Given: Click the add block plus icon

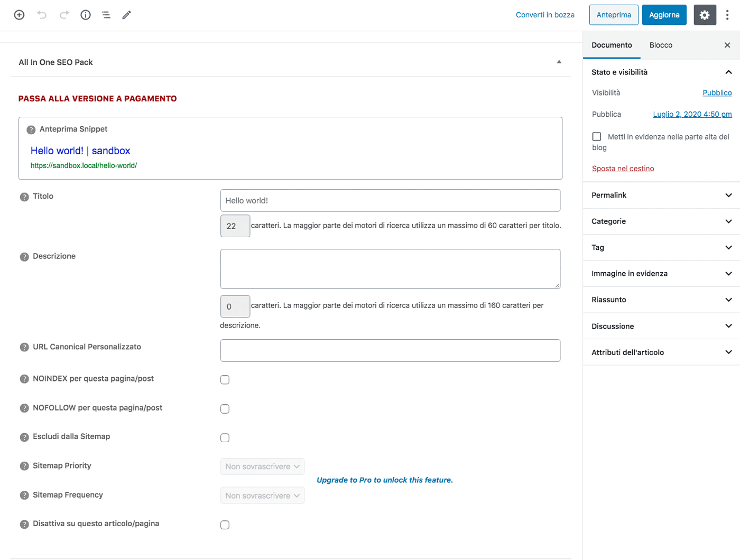Looking at the screenshot, I should click(x=19, y=15).
